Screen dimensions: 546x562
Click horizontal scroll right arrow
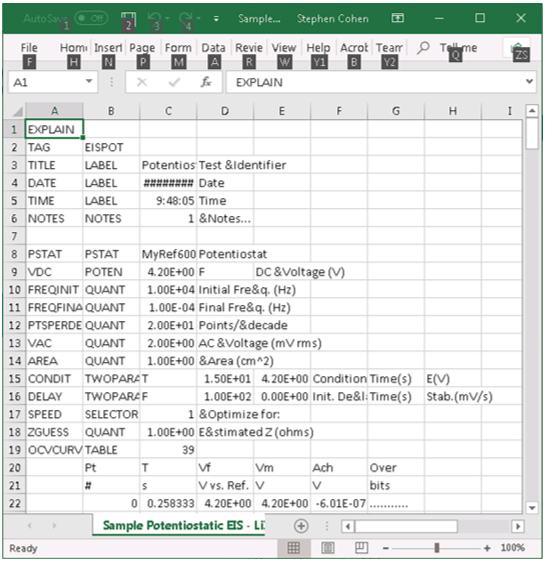pos(518,527)
